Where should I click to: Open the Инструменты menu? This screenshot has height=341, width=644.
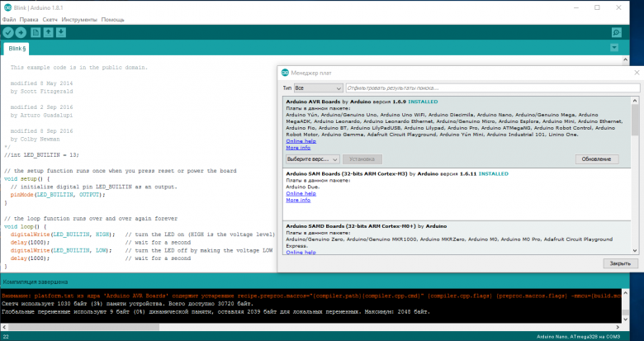point(79,19)
